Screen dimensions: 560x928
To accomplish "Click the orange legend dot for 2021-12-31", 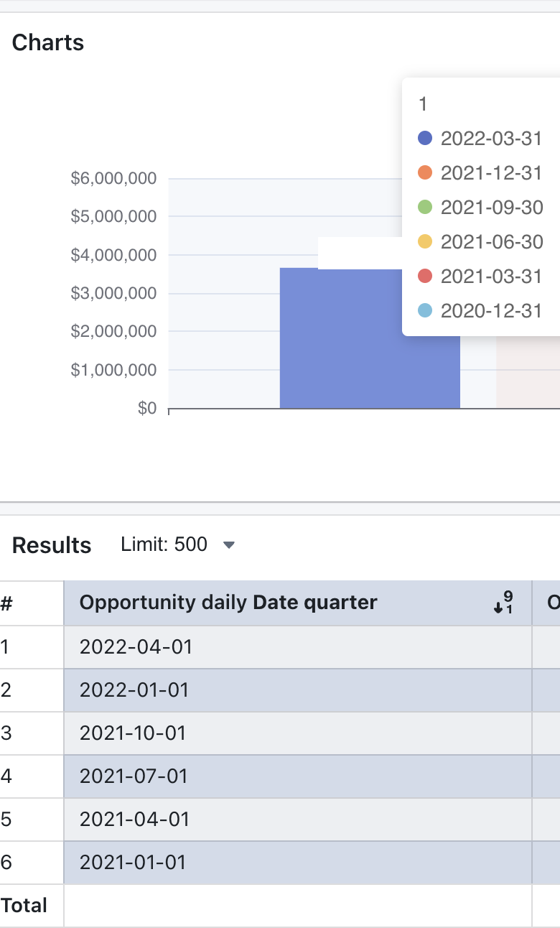I will (x=425, y=172).
